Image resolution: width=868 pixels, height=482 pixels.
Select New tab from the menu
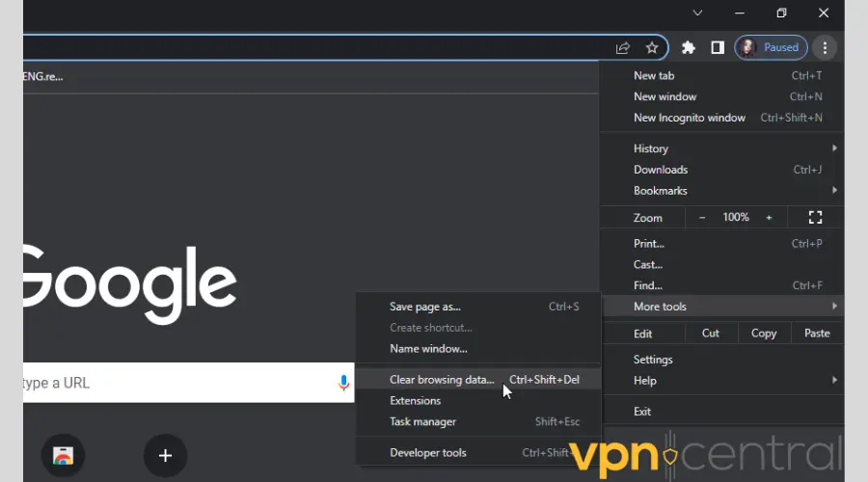pyautogui.click(x=721, y=76)
